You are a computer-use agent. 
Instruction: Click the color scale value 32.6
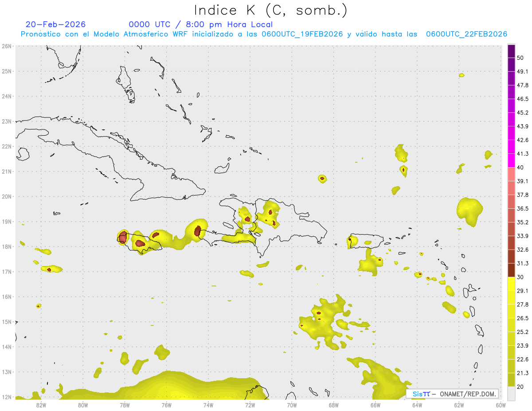pos(522,250)
